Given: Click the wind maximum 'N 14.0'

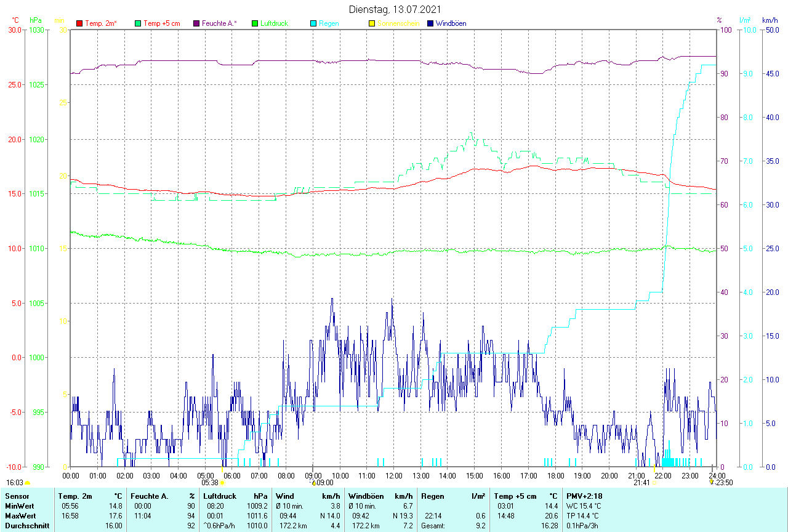Looking at the screenshot, I should [x=330, y=516].
